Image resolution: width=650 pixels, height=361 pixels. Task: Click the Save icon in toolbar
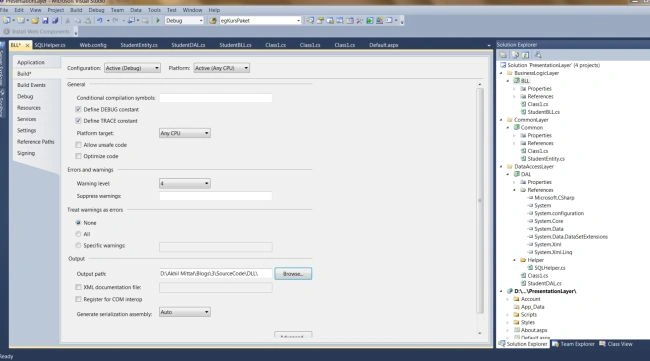(x=45, y=20)
